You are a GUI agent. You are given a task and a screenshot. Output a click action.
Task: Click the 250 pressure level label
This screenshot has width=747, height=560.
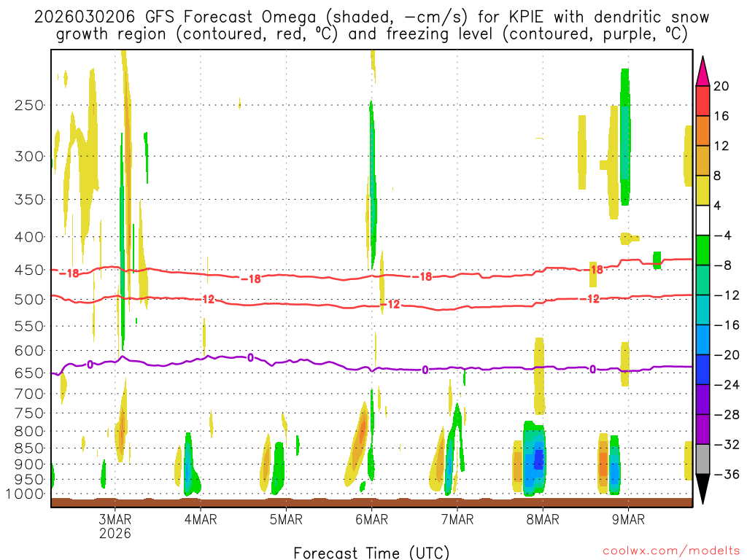click(29, 105)
